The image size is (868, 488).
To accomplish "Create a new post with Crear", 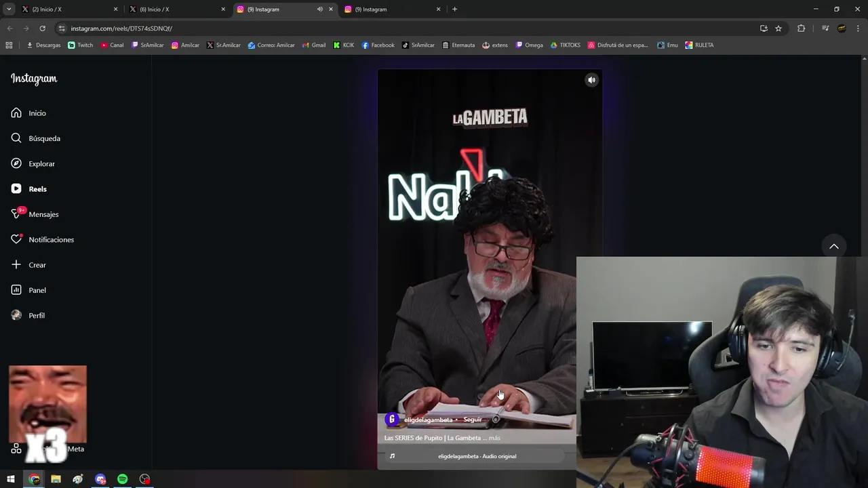I will pyautogui.click(x=28, y=265).
